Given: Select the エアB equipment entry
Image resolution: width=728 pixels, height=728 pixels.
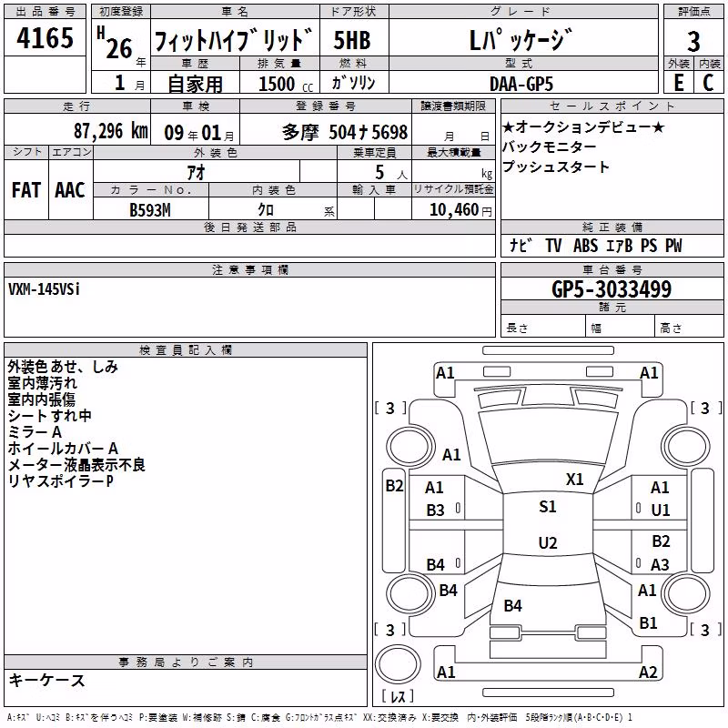Looking at the screenshot, I should pos(620,245).
